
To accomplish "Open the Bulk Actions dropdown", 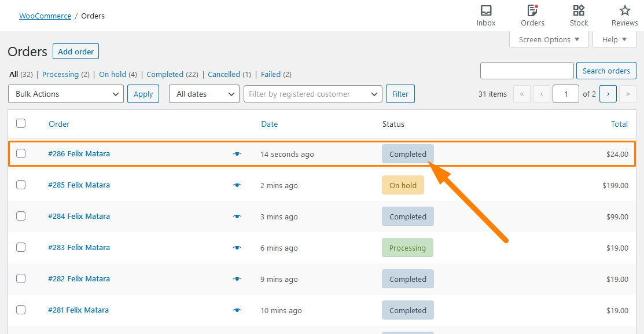I will [66, 94].
